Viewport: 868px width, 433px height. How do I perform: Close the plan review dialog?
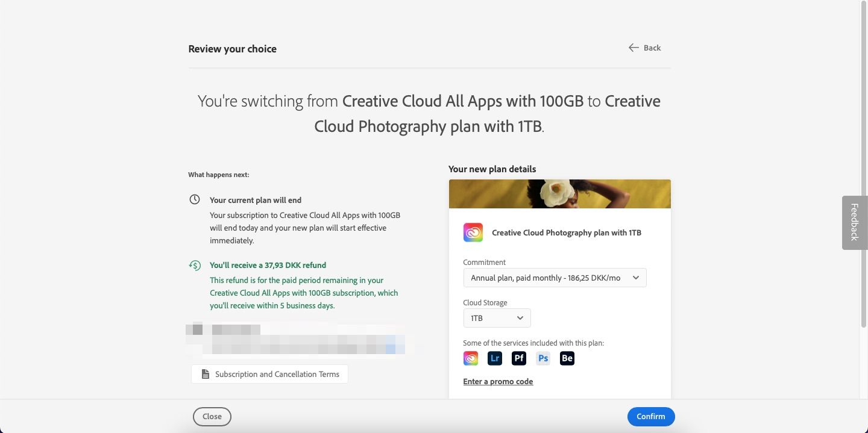click(212, 416)
